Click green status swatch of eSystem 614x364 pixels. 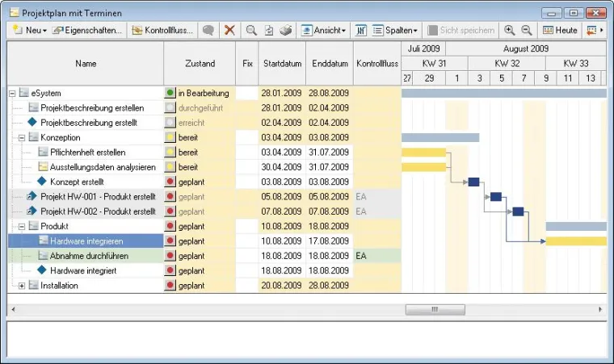170,94
